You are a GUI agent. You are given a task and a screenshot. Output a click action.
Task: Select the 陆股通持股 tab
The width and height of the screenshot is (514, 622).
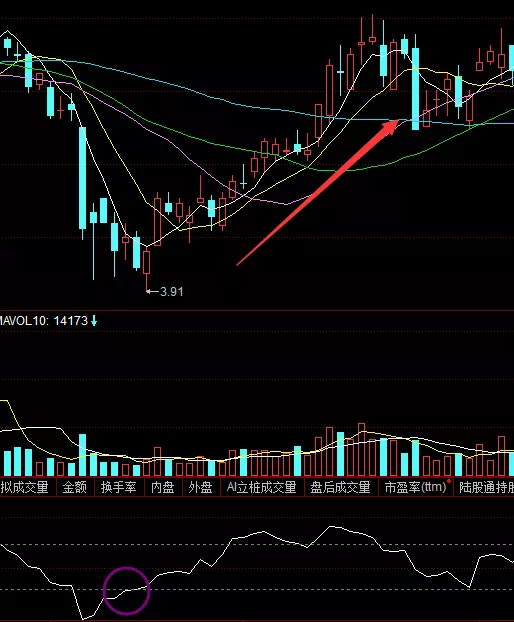click(x=485, y=487)
